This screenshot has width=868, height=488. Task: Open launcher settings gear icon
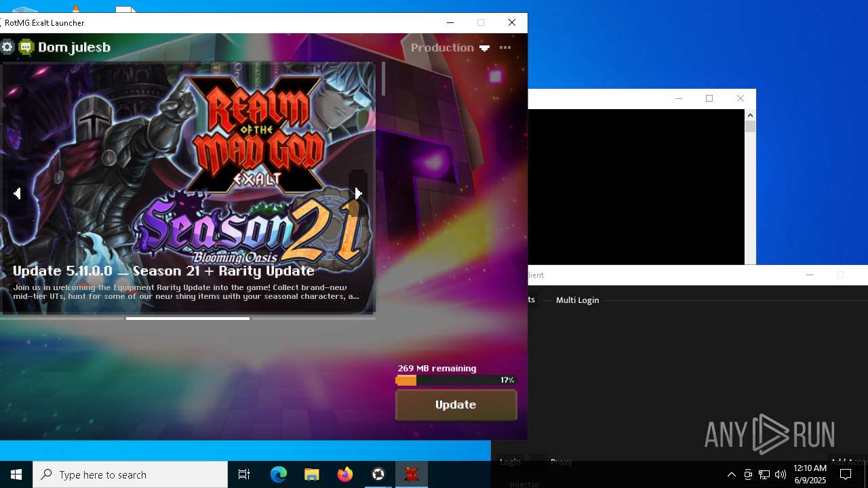[7, 47]
